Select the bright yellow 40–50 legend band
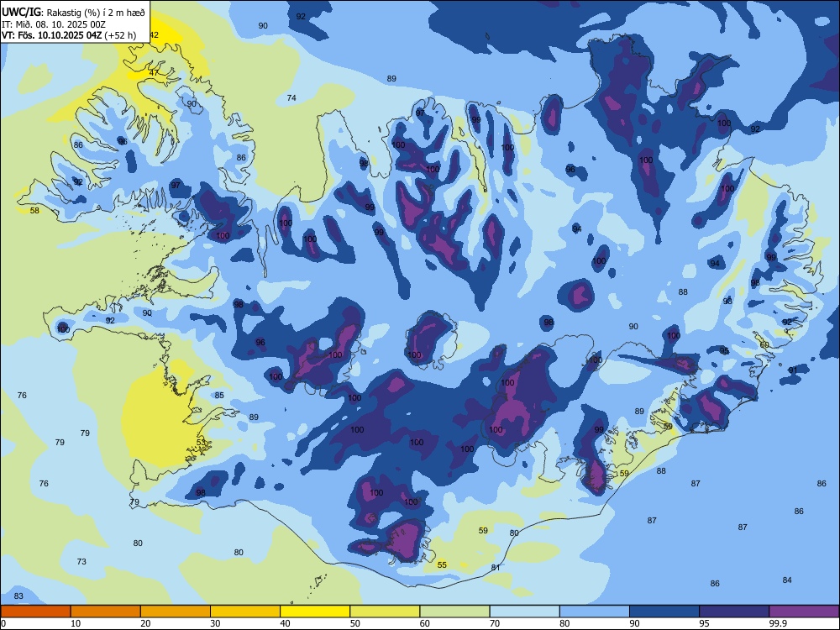This screenshot has width=840, height=630. 315,612
